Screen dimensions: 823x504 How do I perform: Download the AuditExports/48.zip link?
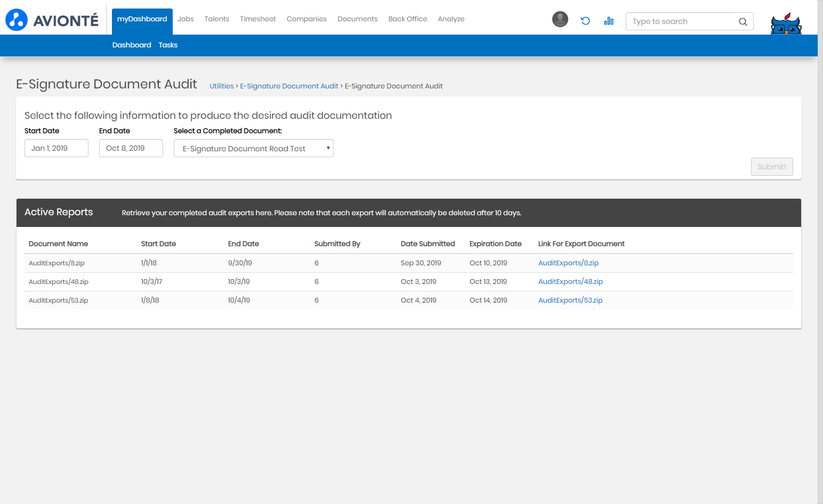[570, 281]
